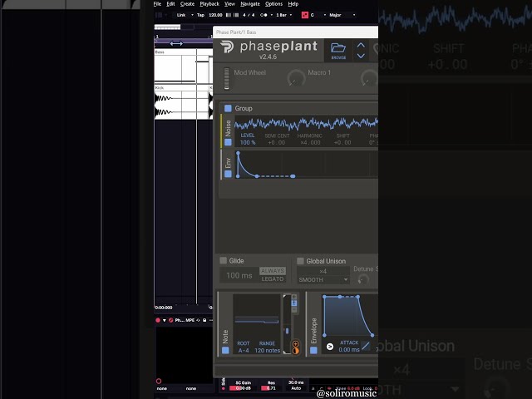Select the LEGATO glide mode
Viewport: 532px width, 399px height.
(273, 279)
